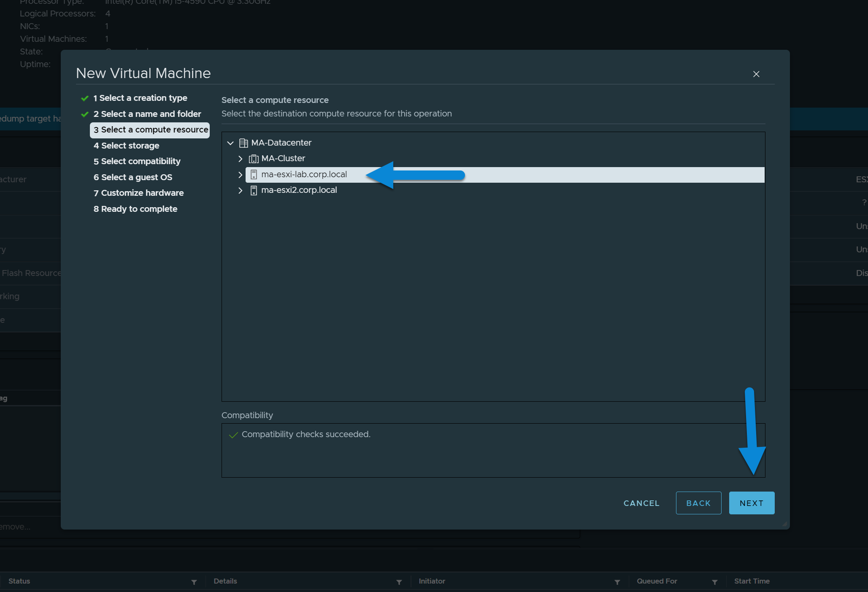Click the Select a compute resource heading
This screenshot has width=868, height=592.
(x=275, y=100)
